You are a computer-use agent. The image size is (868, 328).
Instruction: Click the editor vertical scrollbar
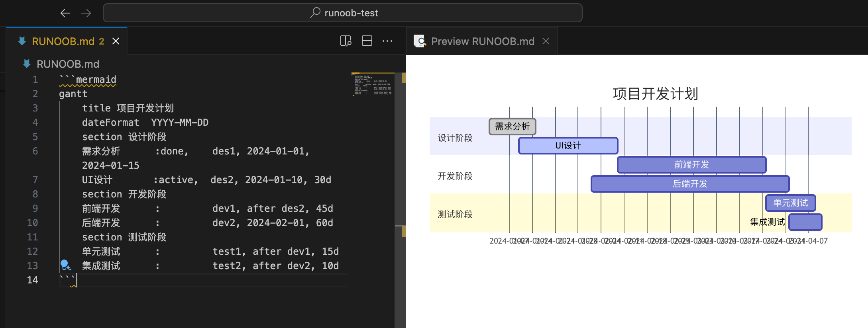(400, 159)
